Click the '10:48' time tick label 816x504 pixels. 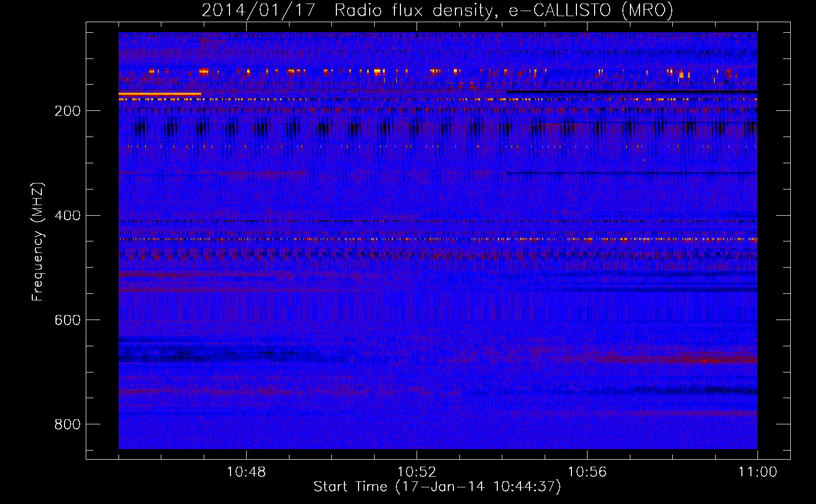click(246, 472)
